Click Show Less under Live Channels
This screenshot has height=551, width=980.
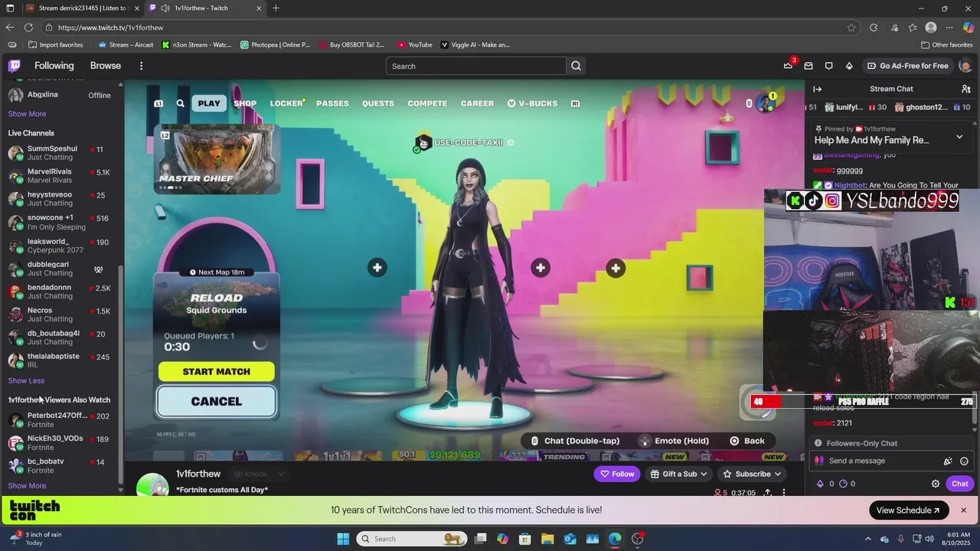tap(26, 380)
